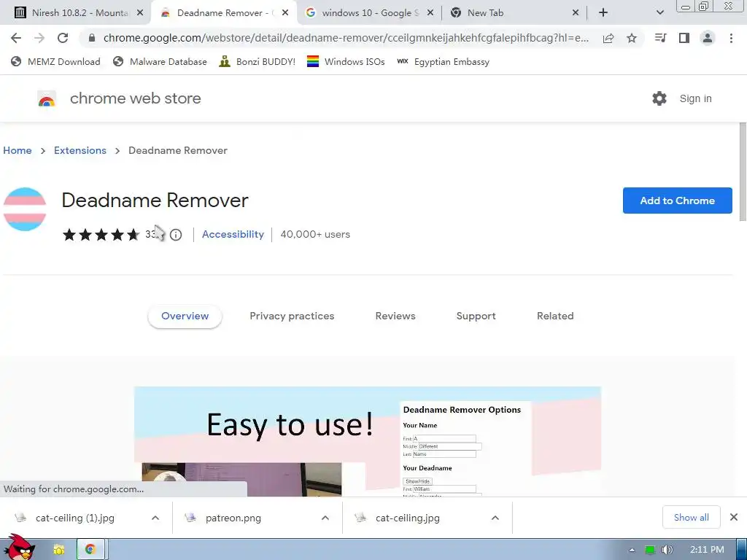
Task: Select the Overview tab
Action: click(185, 316)
